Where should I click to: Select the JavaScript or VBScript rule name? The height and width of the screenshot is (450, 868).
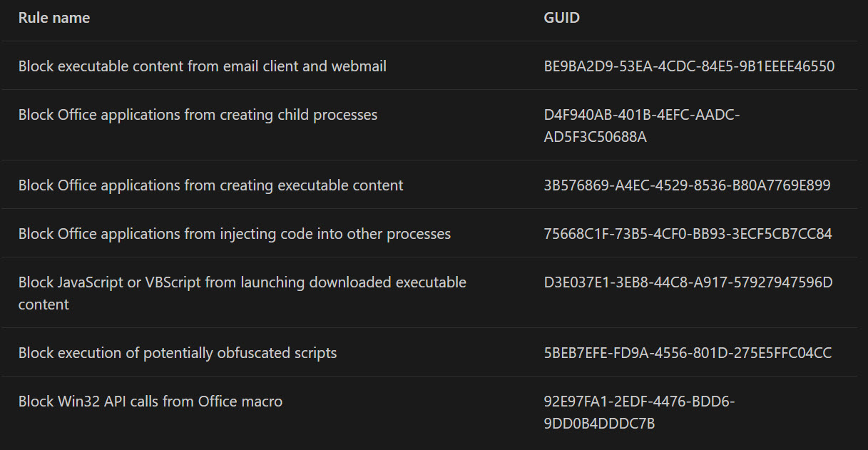242,282
